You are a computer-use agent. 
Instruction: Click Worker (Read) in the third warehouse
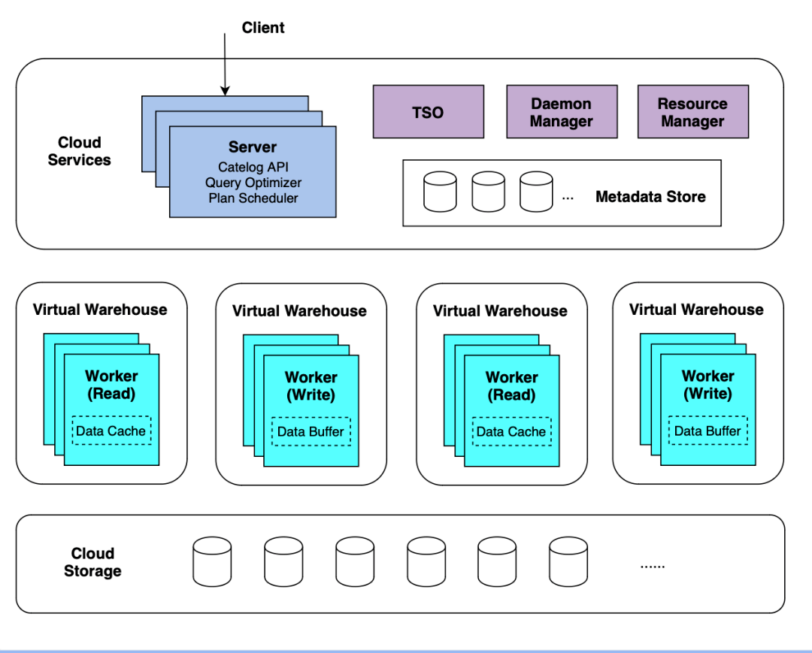tap(512, 386)
